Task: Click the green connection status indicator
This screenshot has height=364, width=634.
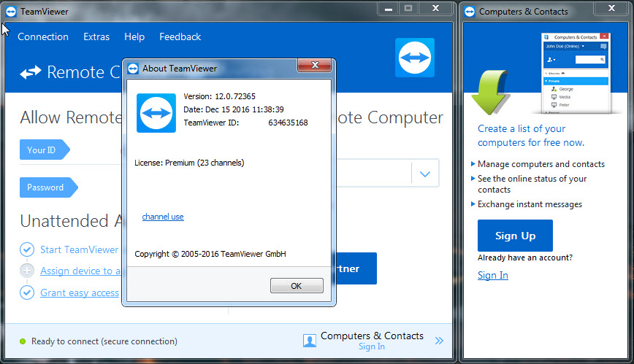Action: (x=23, y=341)
